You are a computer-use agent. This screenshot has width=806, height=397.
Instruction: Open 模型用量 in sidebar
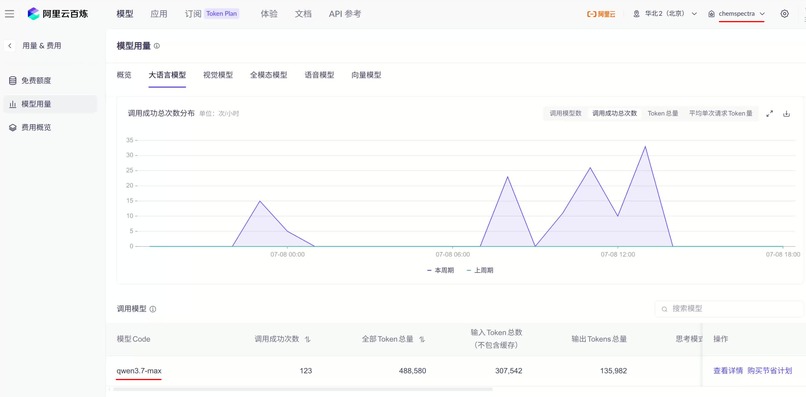50,104
